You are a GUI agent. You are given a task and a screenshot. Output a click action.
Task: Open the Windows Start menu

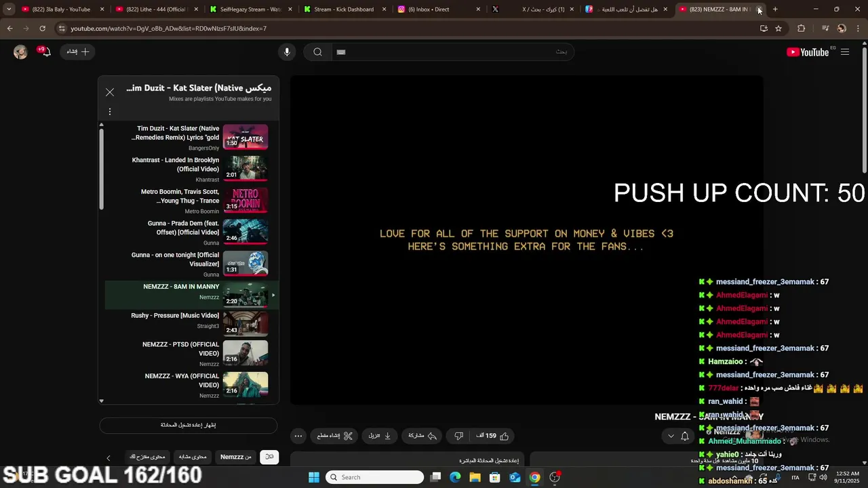[x=314, y=477]
